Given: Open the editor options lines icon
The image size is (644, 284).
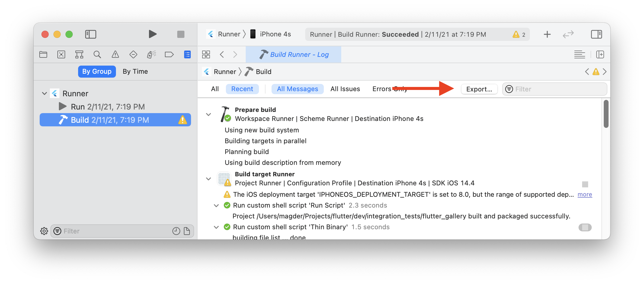Looking at the screenshot, I should click(x=580, y=54).
